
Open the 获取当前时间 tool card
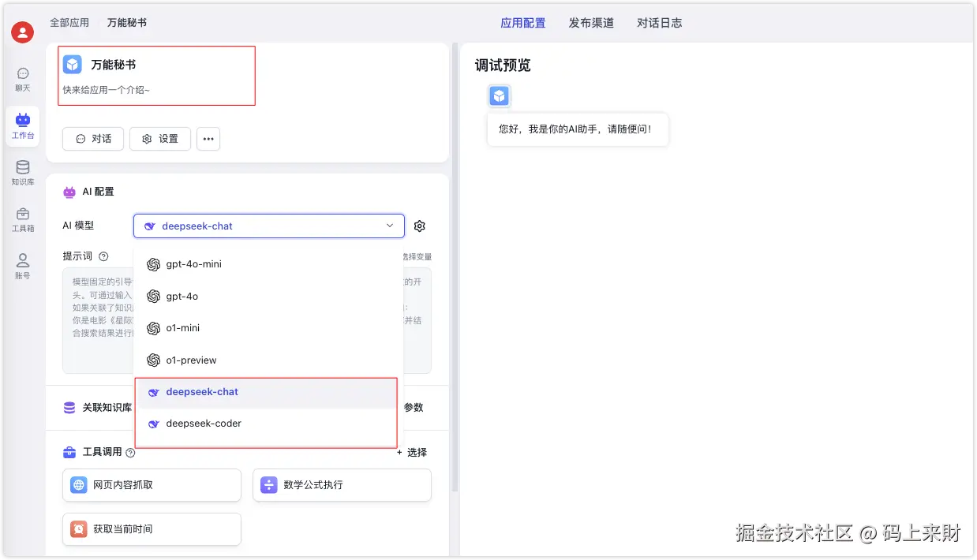[x=152, y=529]
